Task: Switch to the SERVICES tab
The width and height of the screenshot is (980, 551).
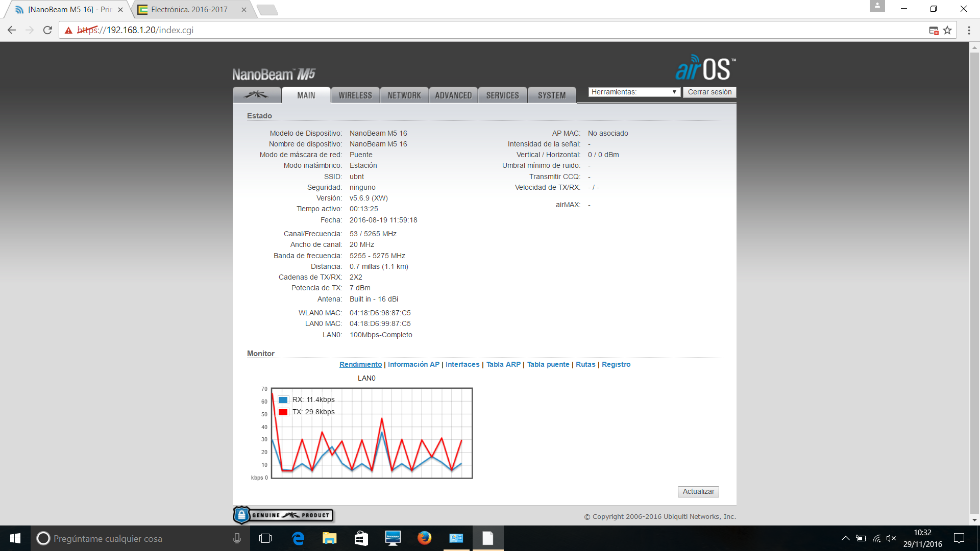Action: click(x=502, y=95)
